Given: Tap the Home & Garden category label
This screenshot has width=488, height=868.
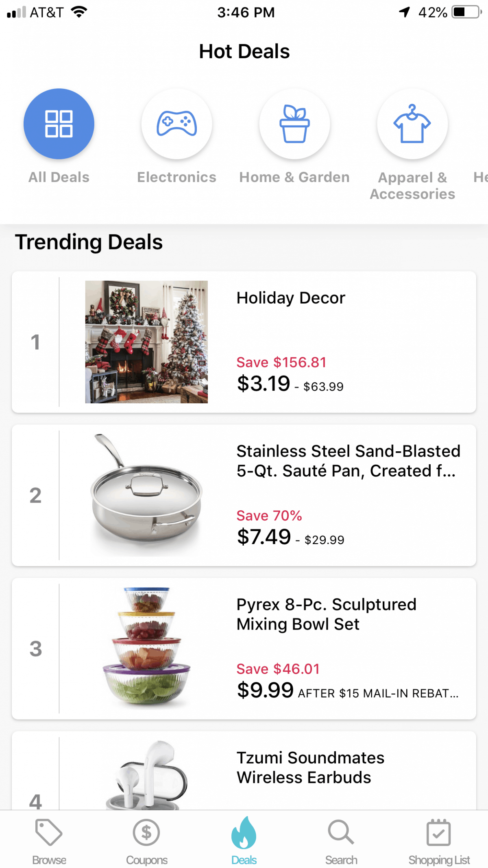Looking at the screenshot, I should [x=294, y=177].
